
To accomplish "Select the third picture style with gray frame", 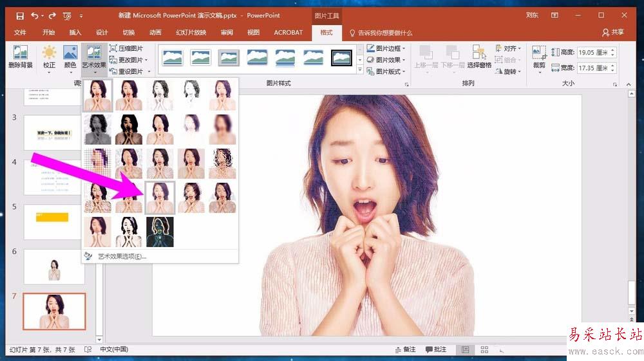I will click(x=229, y=58).
